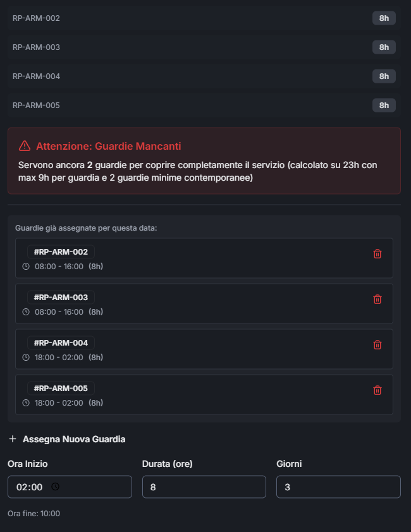This screenshot has height=532, width=411.
Task: Delete the RP-ARM-004 guard assignment
Action: pos(377,345)
